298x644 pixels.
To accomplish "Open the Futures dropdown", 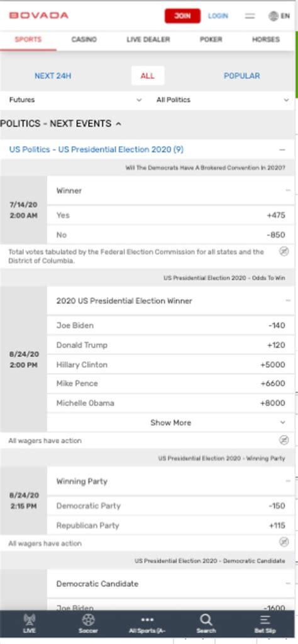I will click(x=75, y=100).
